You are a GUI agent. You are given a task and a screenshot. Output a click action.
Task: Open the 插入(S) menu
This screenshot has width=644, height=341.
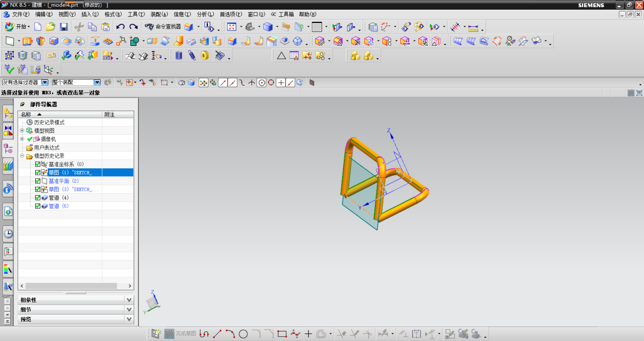(x=90, y=14)
